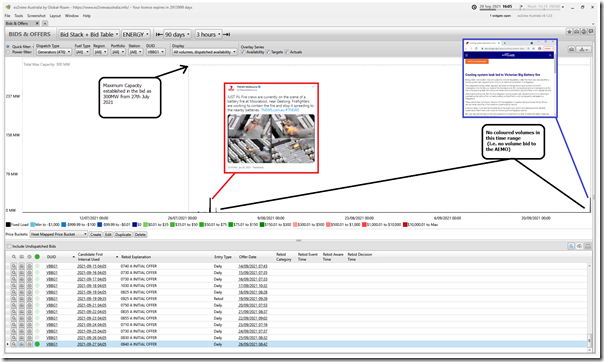This screenshot has height=362, width=604.
Task: Click the print icon in widget header
Action: (584, 32)
